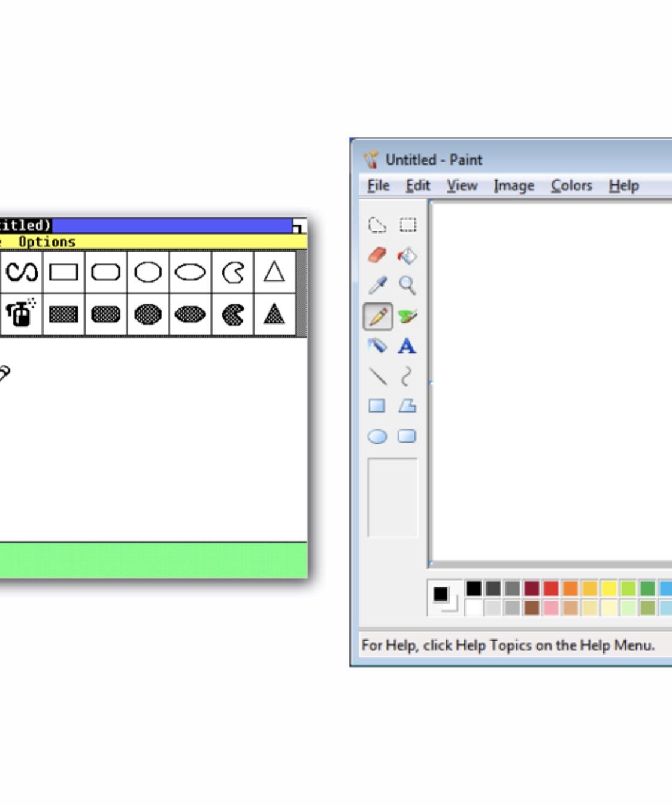Select the Pick Color eyedropper tool

(x=377, y=286)
